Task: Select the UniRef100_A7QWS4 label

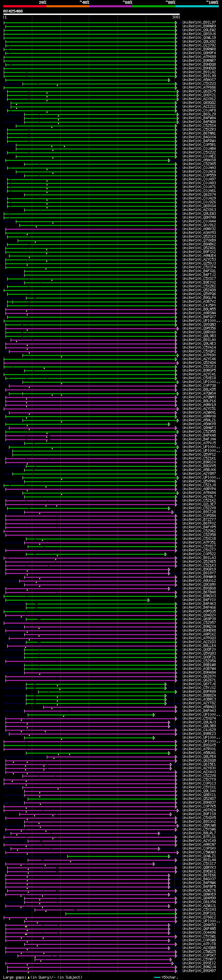Action: (x=199, y=394)
